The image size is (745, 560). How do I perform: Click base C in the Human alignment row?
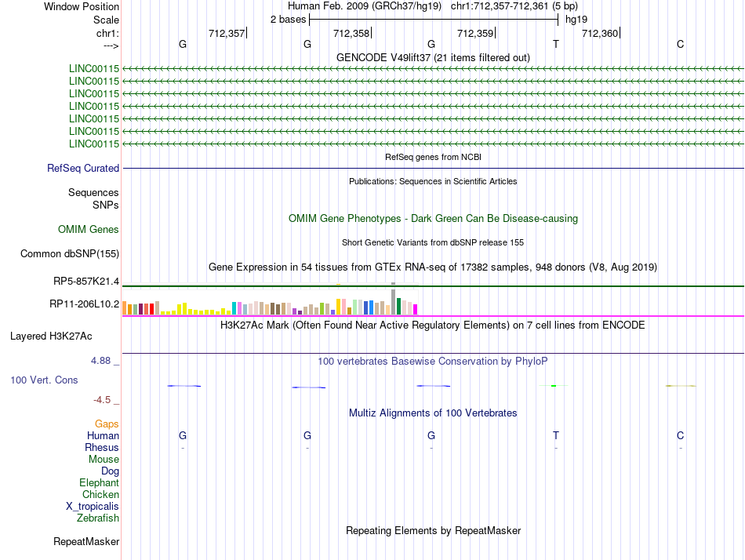pyautogui.click(x=681, y=435)
